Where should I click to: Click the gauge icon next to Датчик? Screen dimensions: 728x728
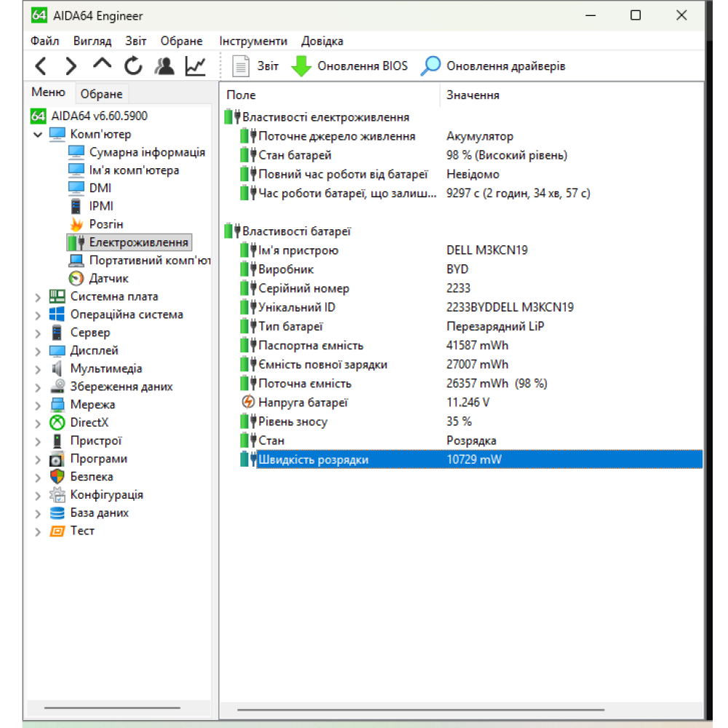76,279
